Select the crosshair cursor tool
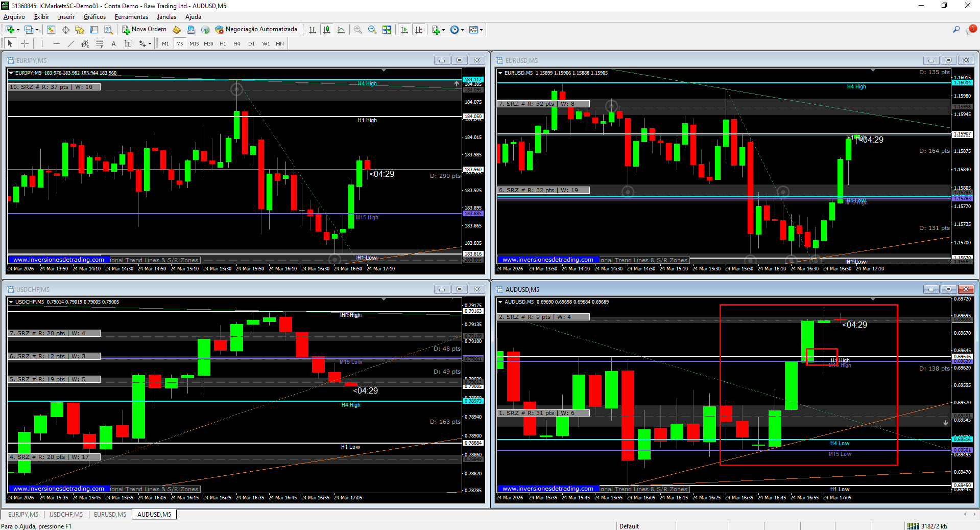 [25, 44]
